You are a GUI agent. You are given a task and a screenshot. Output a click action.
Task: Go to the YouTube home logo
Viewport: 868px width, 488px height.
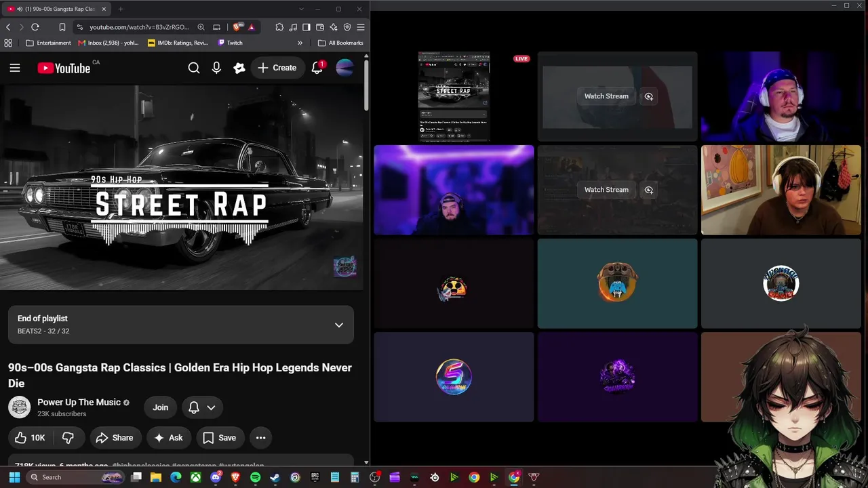point(64,68)
